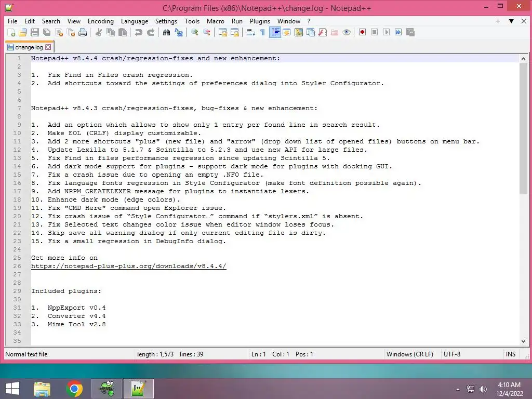
Task: Open Windows (CR LF) EOL selector
Action: pos(410,354)
